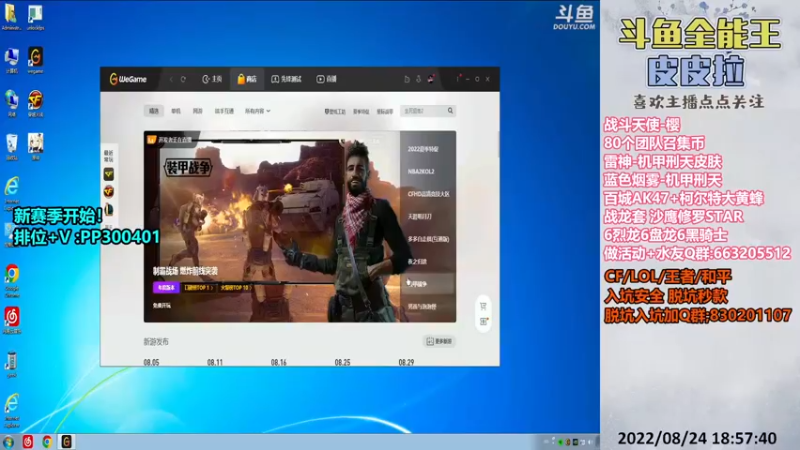Open the user avatar in WeGame header

[431, 79]
